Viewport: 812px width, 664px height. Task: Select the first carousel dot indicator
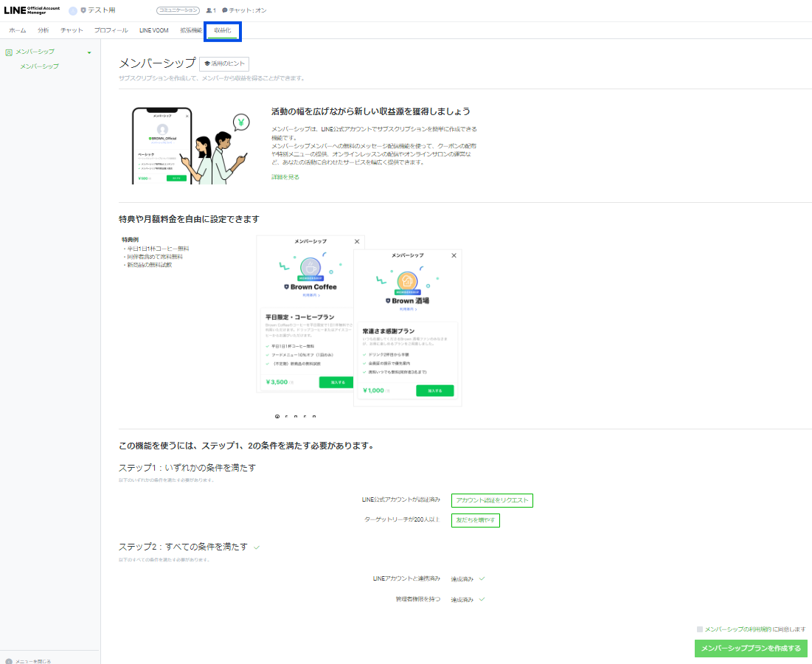click(277, 416)
